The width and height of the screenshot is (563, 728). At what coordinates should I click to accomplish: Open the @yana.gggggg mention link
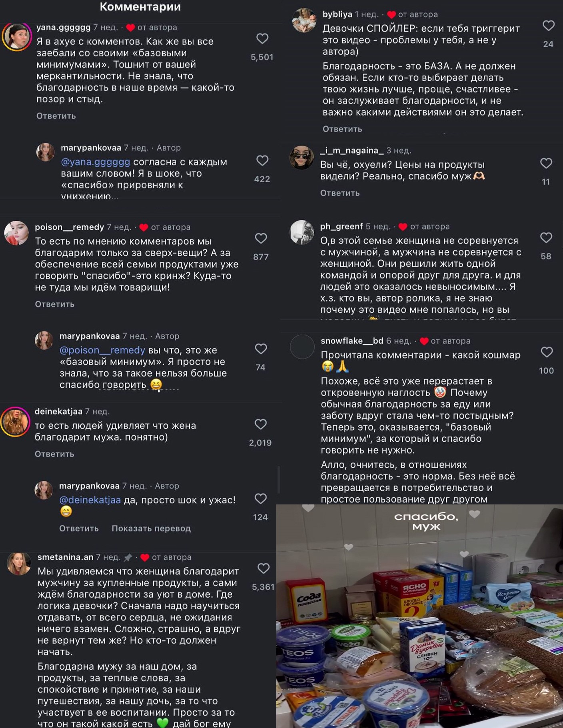tap(96, 162)
